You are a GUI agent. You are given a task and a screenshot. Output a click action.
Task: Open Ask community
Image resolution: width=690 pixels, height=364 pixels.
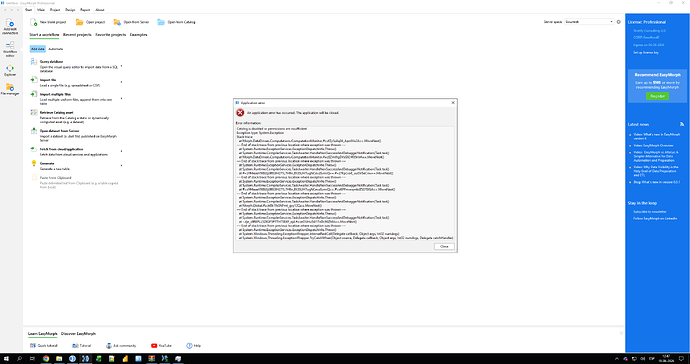pos(121,346)
